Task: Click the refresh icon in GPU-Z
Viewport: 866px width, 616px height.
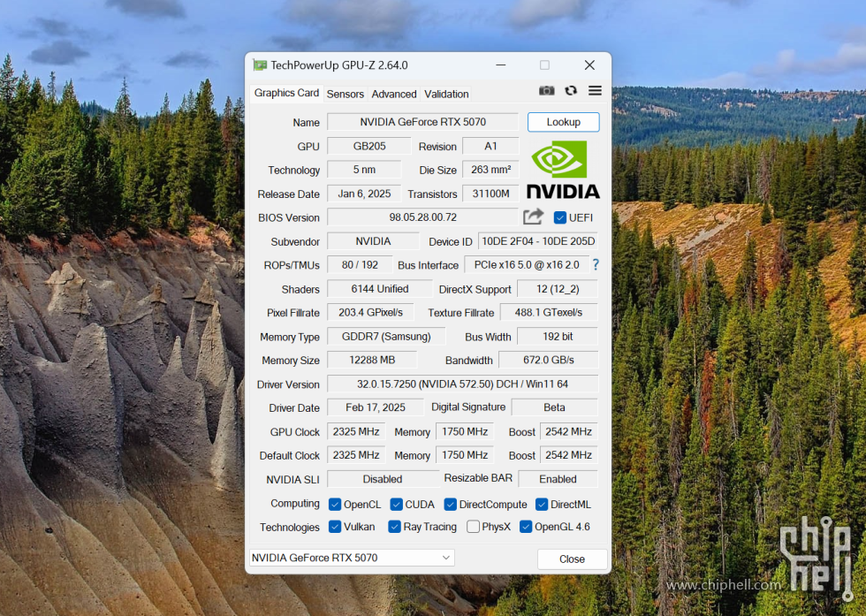Action: [x=571, y=91]
